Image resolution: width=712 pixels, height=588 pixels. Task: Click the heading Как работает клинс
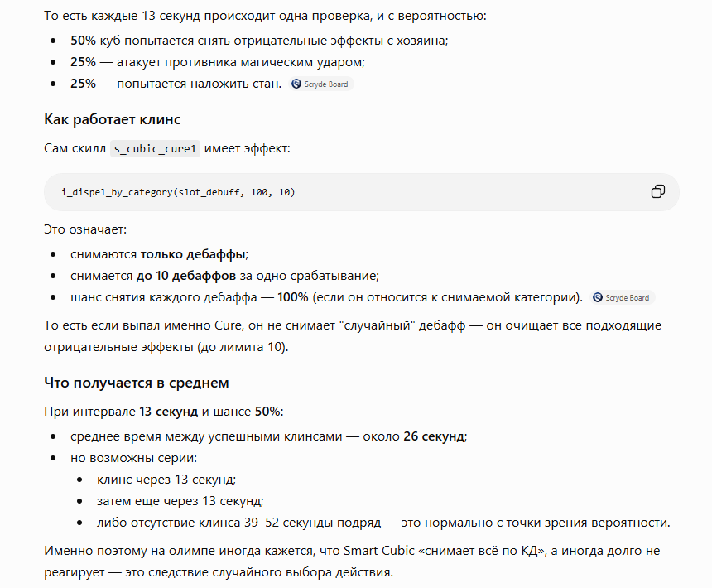(x=112, y=119)
